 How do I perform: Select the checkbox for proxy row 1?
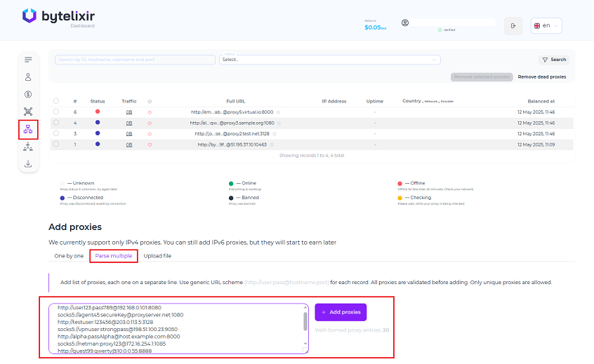[x=56, y=144]
